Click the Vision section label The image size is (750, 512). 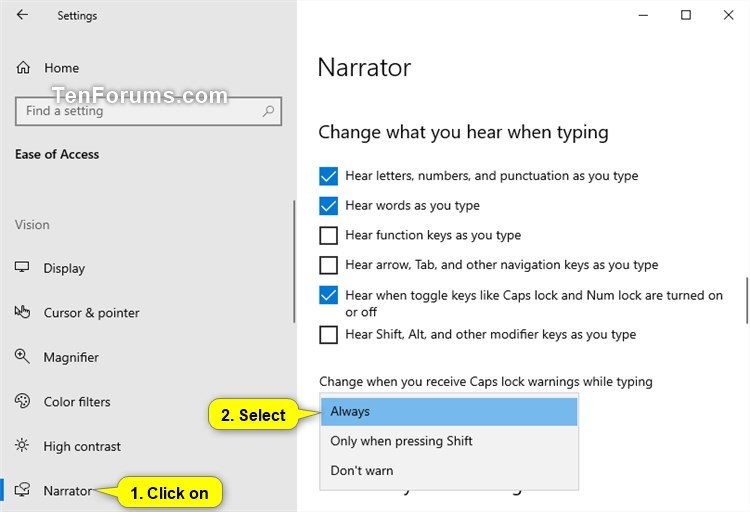pos(32,224)
